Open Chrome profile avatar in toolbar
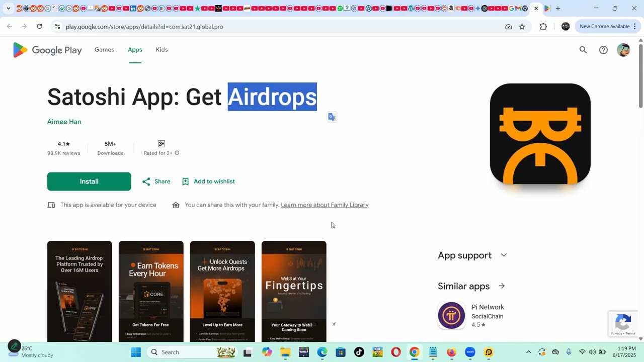 [x=566, y=27]
